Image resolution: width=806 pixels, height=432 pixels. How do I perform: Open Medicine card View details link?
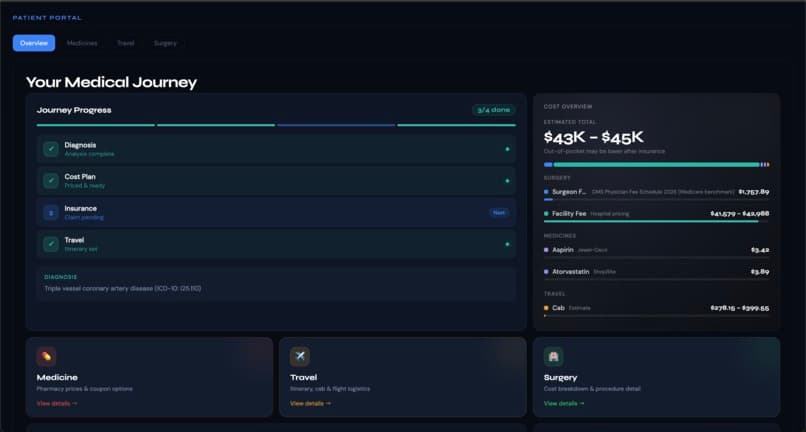57,404
